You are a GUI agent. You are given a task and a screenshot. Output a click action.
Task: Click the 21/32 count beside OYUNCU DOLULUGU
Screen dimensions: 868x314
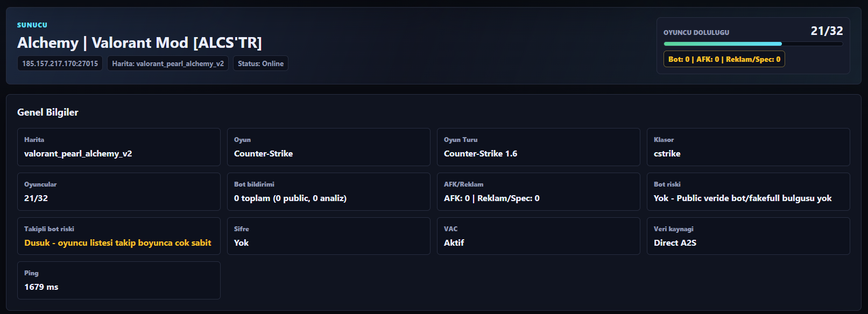click(x=827, y=31)
